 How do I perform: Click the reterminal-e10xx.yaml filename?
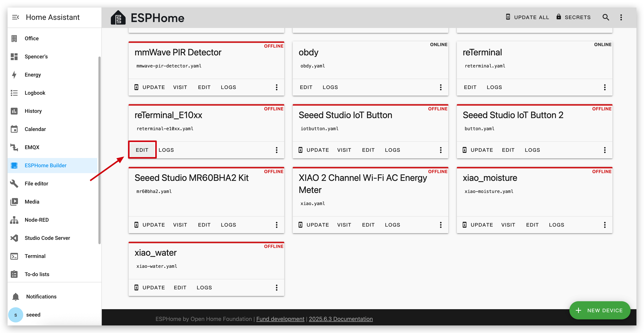pyautogui.click(x=165, y=129)
